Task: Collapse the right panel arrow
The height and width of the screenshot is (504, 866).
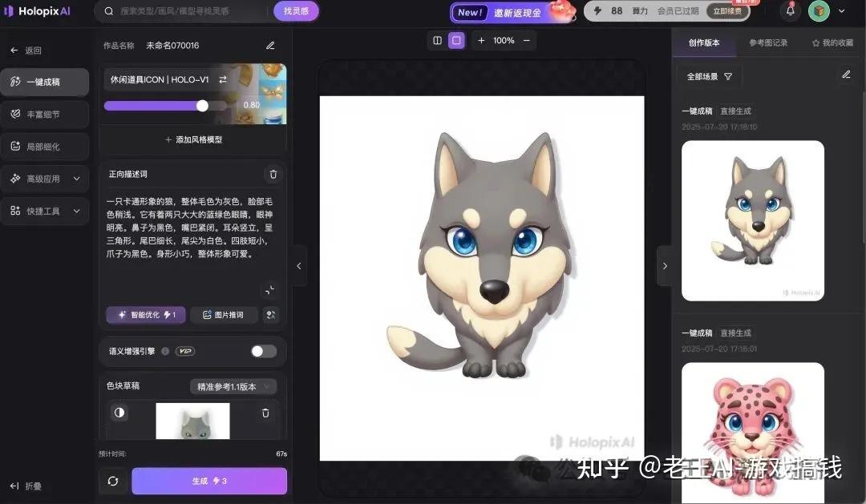Action: pyautogui.click(x=665, y=266)
